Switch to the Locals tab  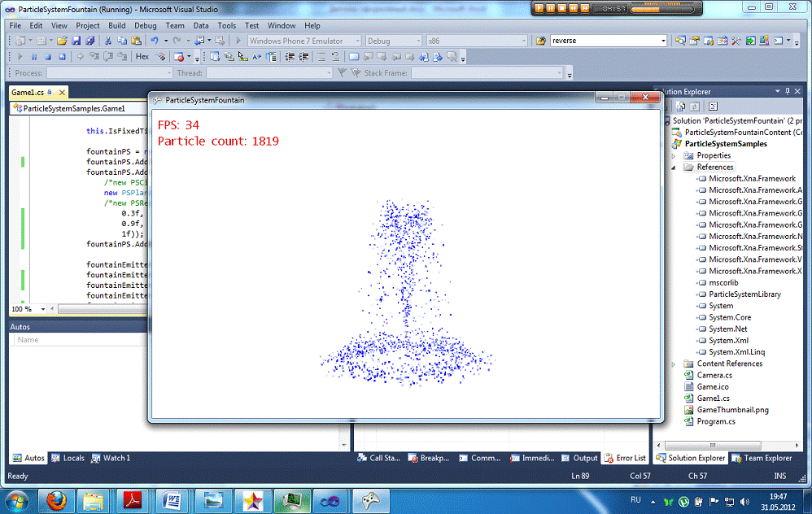(68, 458)
